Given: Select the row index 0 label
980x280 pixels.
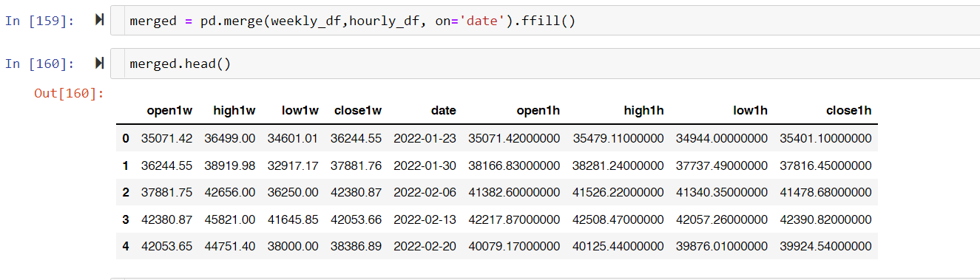Looking at the screenshot, I should click(x=125, y=138).
